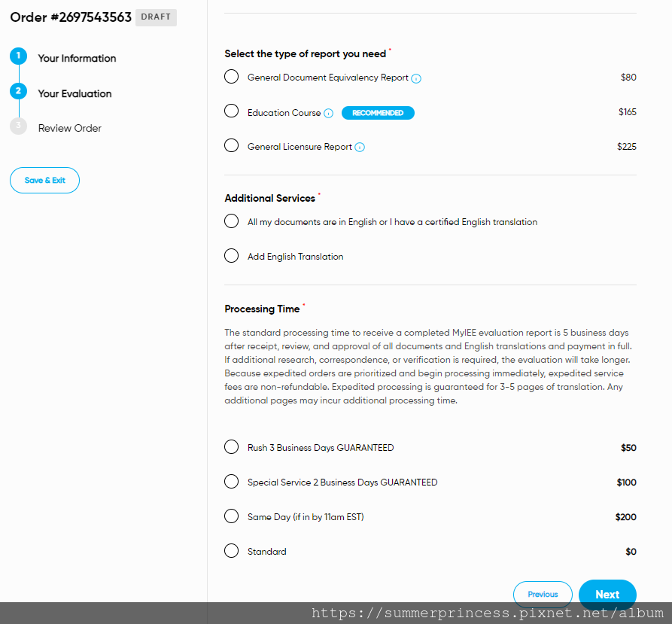
Task: Pick Rush 3 Business Days processing
Action: tap(232, 446)
